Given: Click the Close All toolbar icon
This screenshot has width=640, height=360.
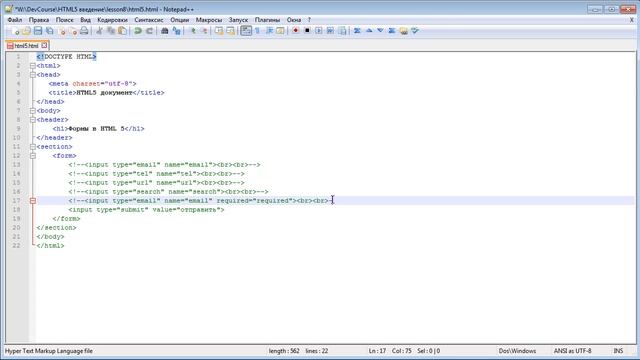Looking at the screenshot, I should pyautogui.click(x=73, y=31).
